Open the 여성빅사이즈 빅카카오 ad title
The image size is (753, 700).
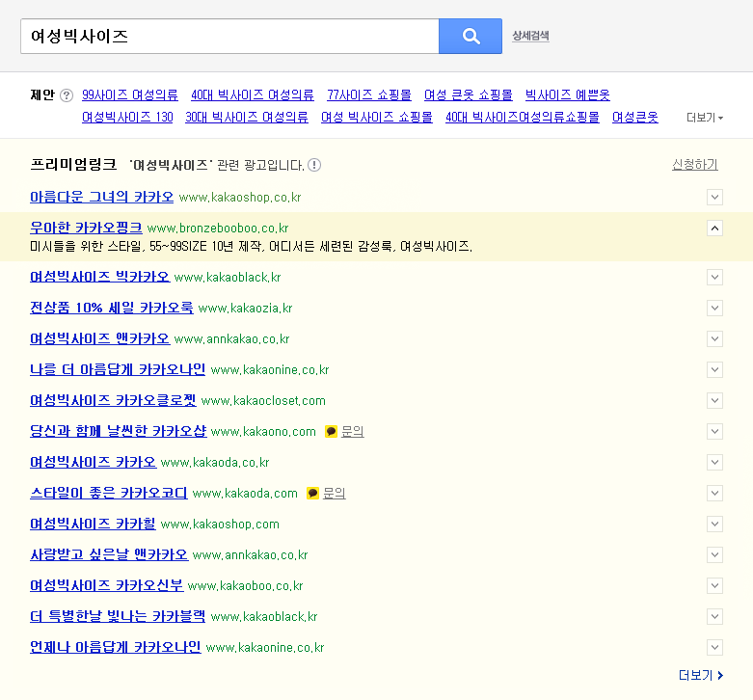[x=100, y=277]
